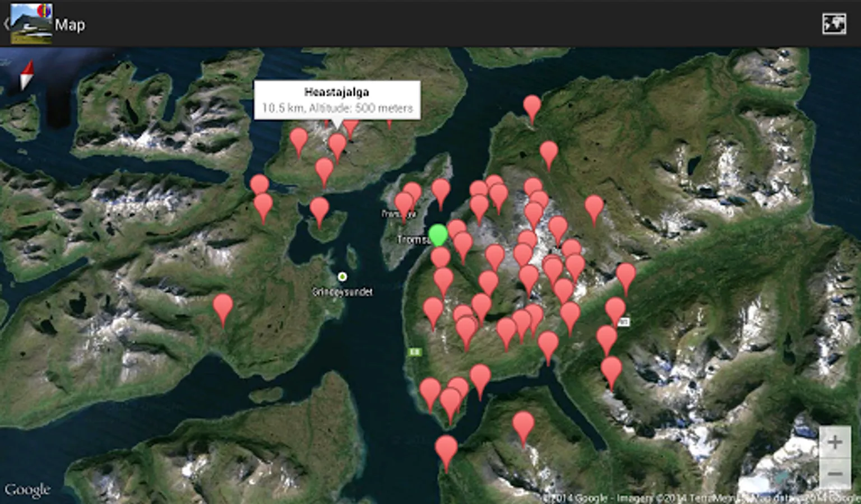Click the app logo icon in the title bar
The height and width of the screenshot is (504, 861).
point(31,24)
